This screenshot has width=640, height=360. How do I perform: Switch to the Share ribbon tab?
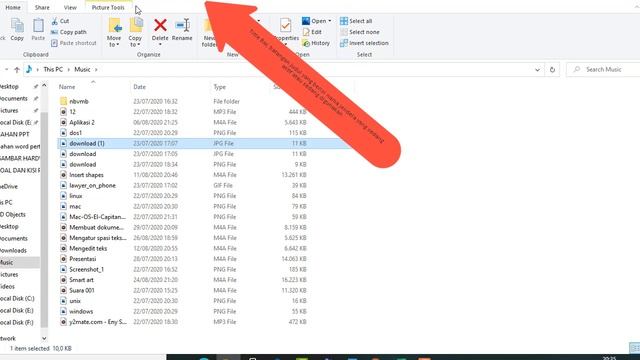coord(42,7)
